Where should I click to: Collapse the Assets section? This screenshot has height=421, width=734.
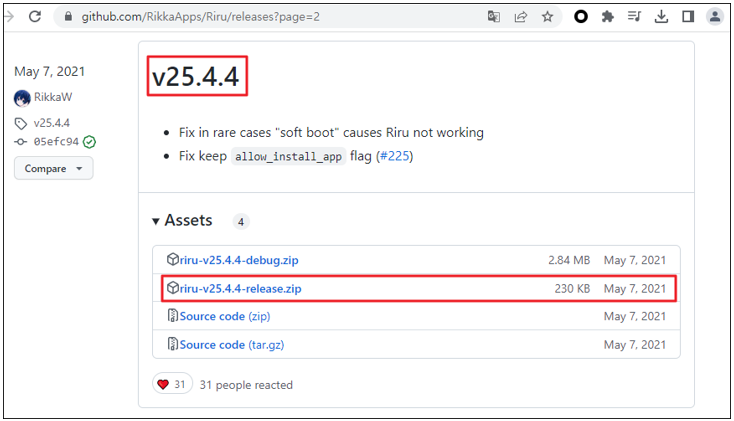(182, 221)
